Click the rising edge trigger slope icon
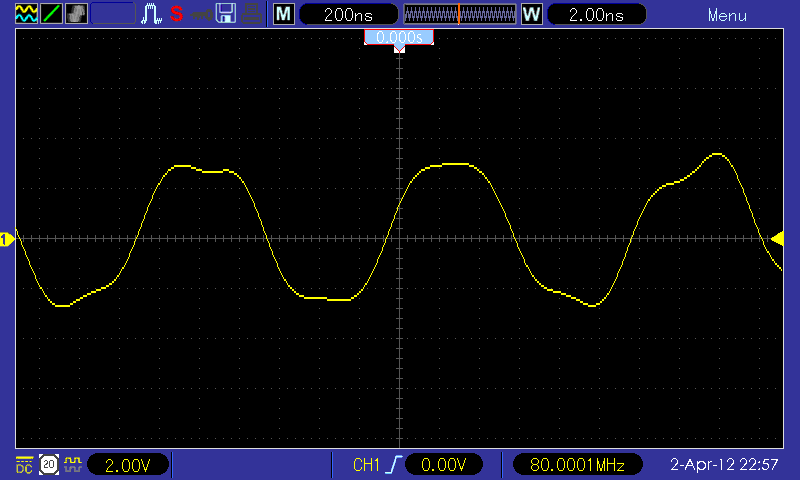The width and height of the screenshot is (800, 480). 395,464
